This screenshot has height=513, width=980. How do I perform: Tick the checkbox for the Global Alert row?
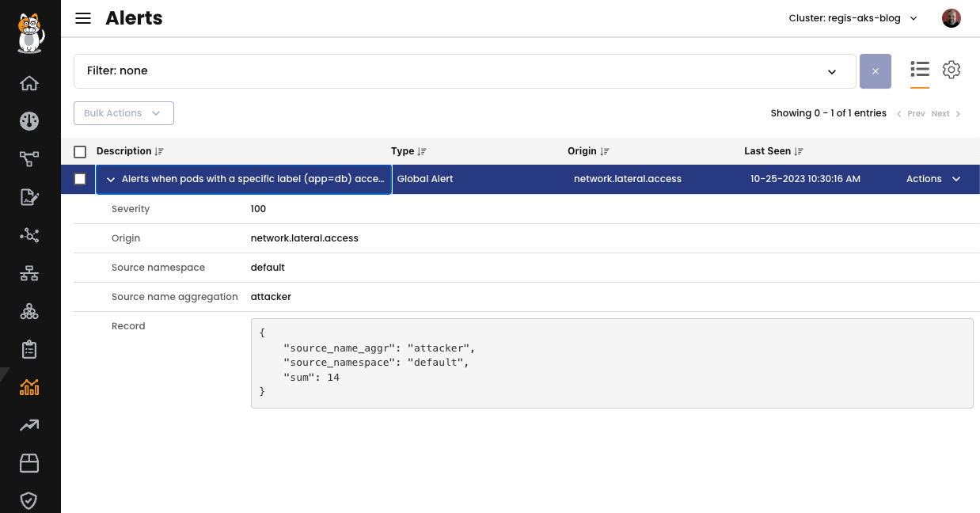pyautogui.click(x=80, y=179)
